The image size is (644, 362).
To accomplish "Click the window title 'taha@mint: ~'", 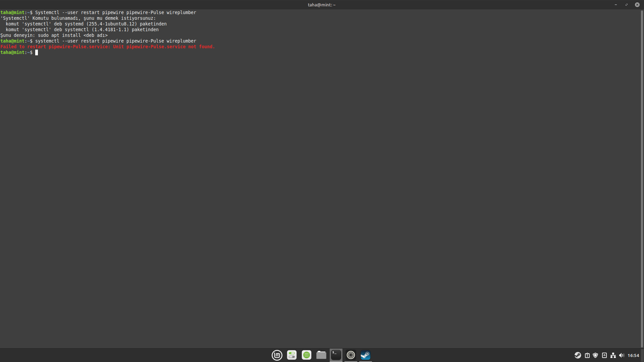I will [322, 5].
